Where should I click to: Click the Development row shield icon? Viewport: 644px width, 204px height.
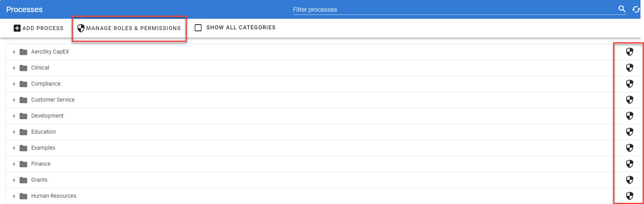pyautogui.click(x=630, y=116)
